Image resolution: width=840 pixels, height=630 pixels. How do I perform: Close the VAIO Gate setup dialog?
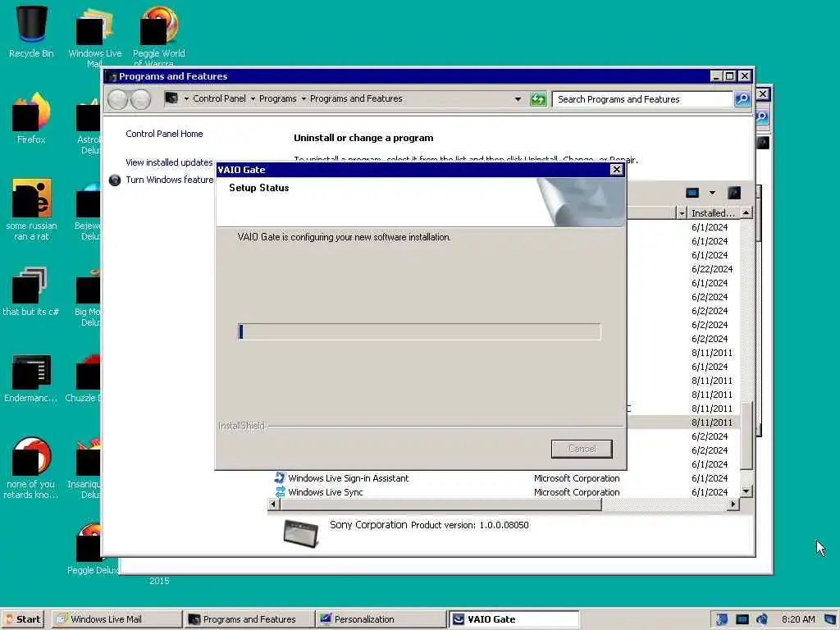pyautogui.click(x=617, y=169)
